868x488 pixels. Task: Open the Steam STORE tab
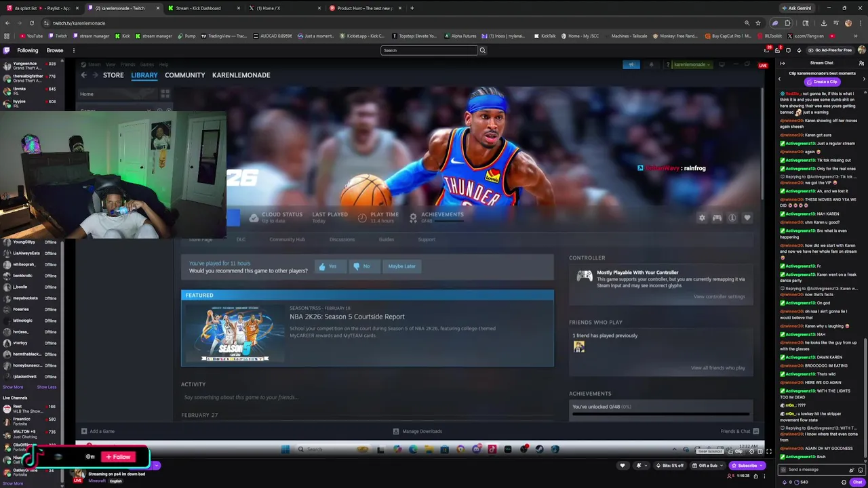click(113, 75)
